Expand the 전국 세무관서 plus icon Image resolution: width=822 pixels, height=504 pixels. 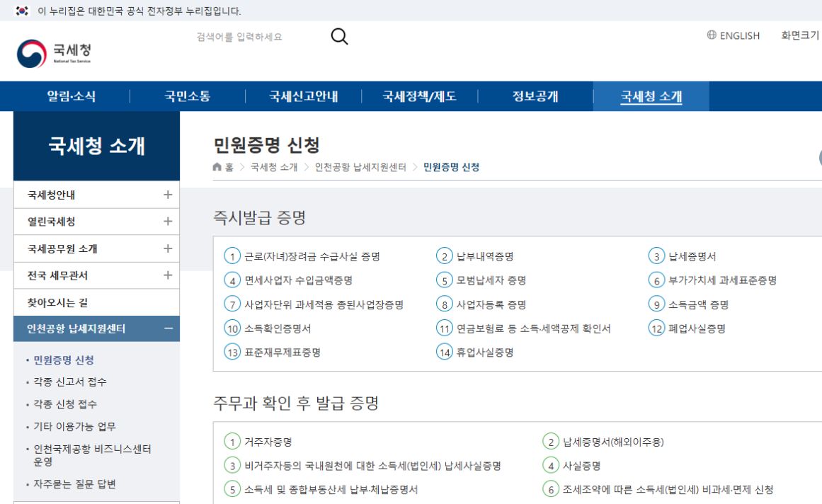[168, 275]
